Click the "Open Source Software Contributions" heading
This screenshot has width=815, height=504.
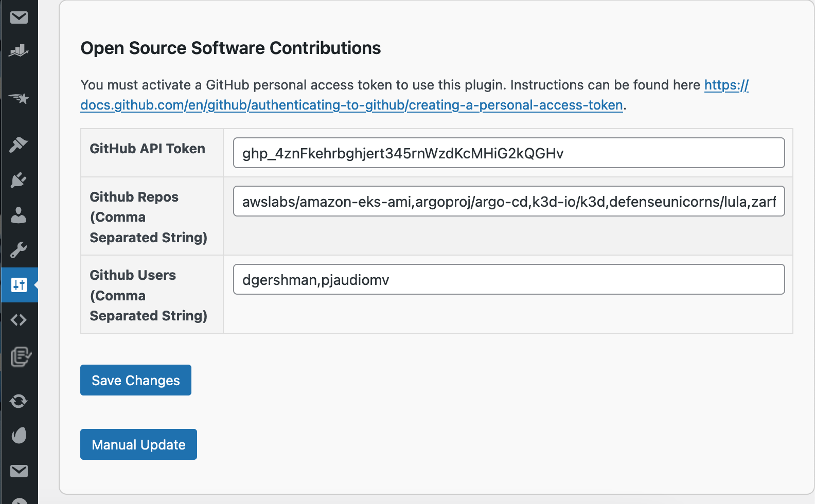(x=231, y=48)
